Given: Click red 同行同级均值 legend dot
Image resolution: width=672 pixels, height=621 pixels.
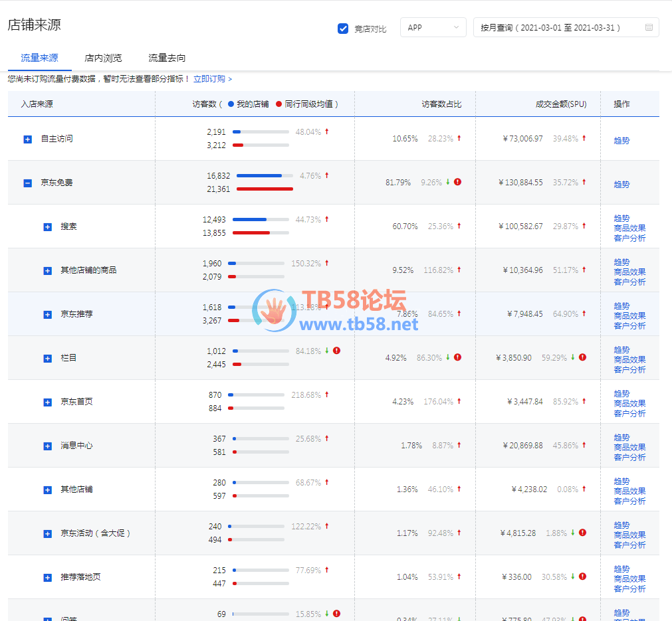Looking at the screenshot, I should pyautogui.click(x=279, y=104).
